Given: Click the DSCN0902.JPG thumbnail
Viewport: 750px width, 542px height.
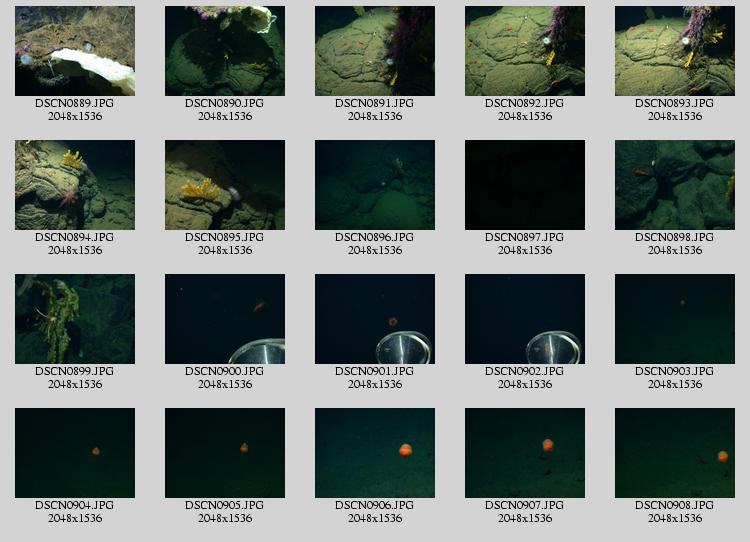Looking at the screenshot, I should [525, 319].
